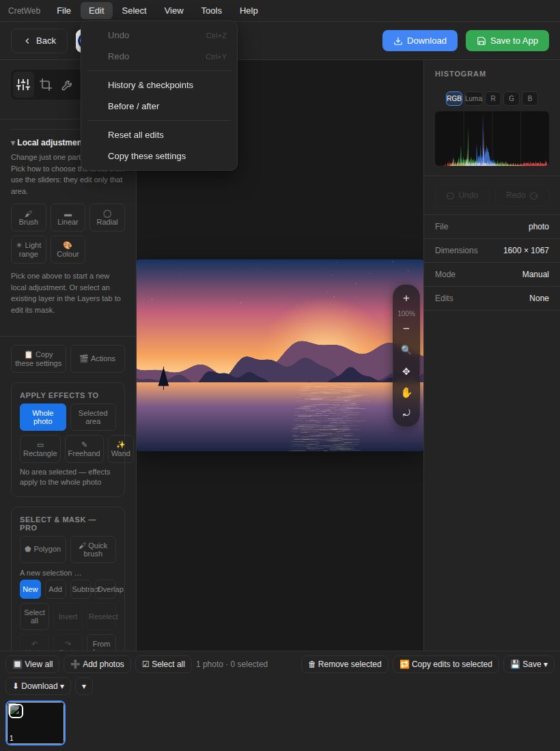This screenshot has height=751, width=560.
Task: Zoom out with the minus icon
Action: [x=406, y=328]
